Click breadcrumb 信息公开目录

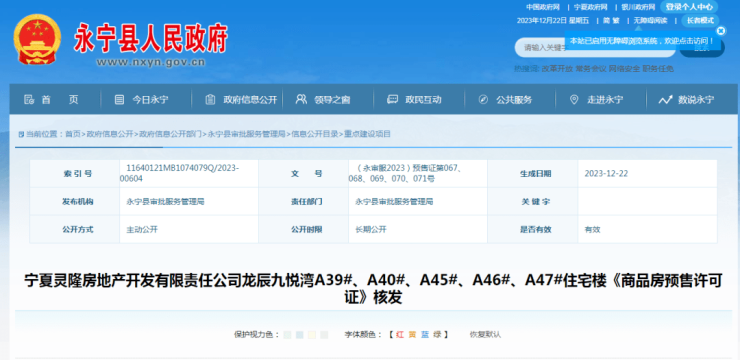click(x=315, y=134)
